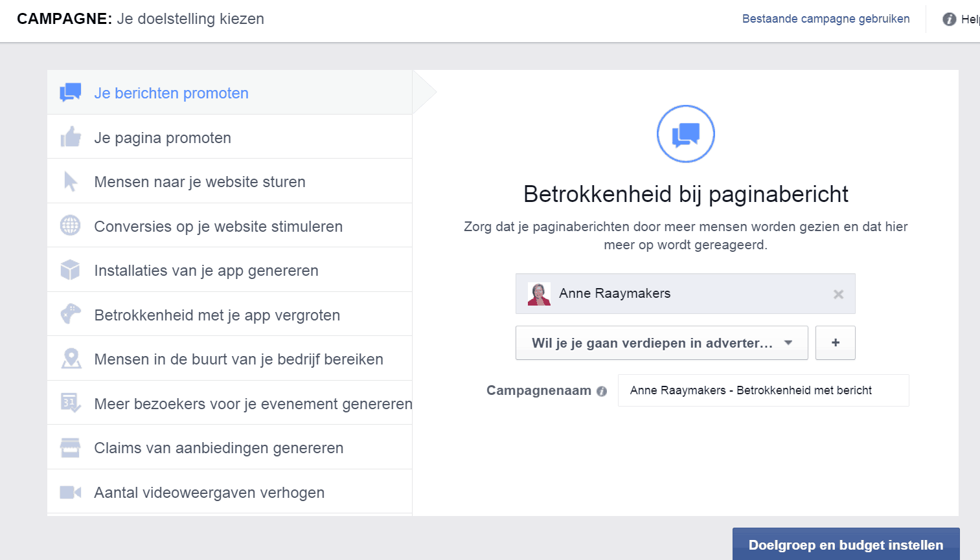Click the plus button to create a new post
980x560 pixels.
[836, 343]
